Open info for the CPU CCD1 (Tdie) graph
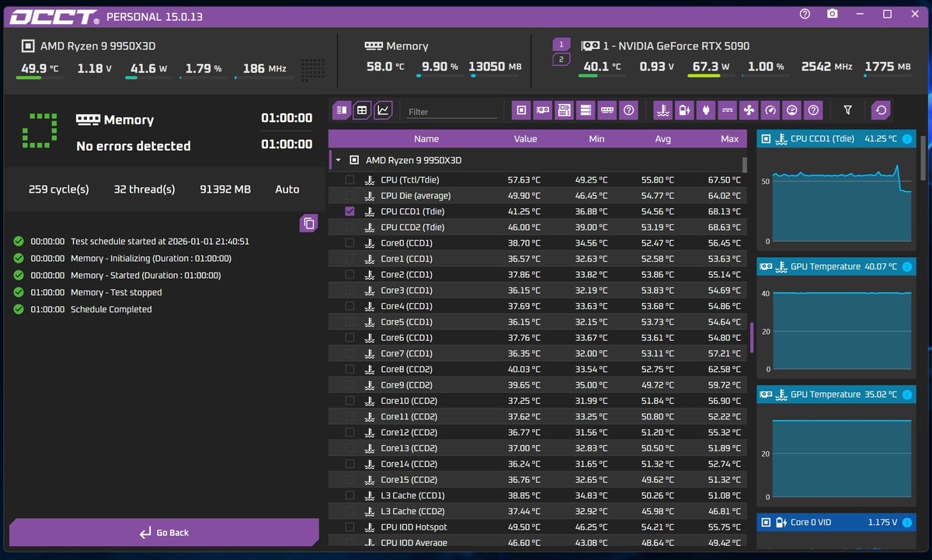 point(906,139)
